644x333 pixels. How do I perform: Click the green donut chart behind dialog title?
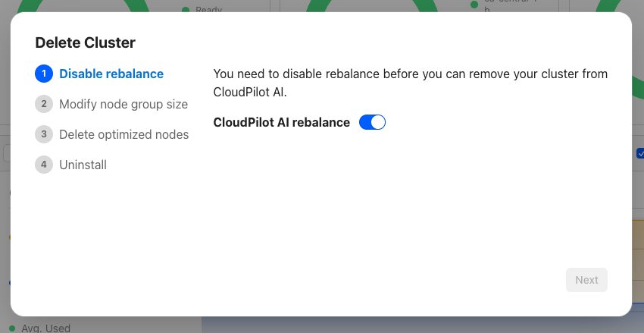coord(91,6)
